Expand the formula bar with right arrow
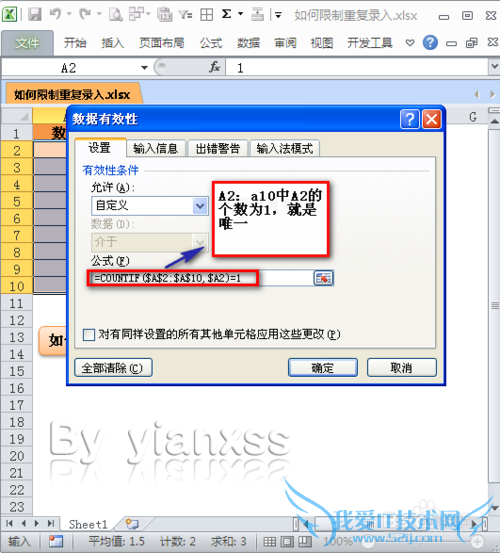Screen dimensions: 500x553 [x=495, y=67]
